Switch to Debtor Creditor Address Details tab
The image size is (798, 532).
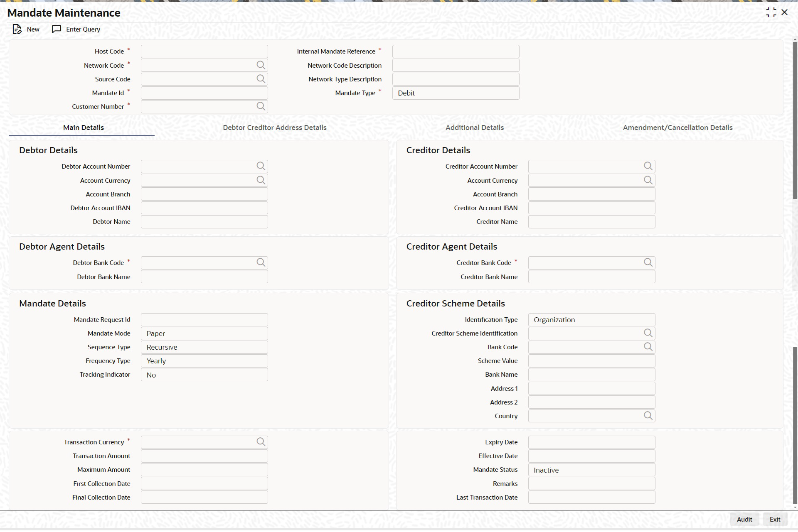pyautogui.click(x=274, y=127)
